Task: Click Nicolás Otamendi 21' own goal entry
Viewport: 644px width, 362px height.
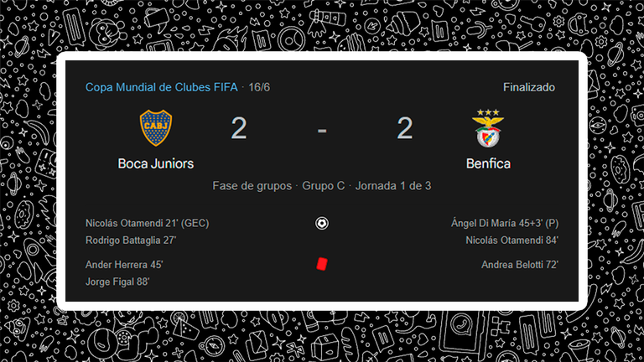Action: pos(147,223)
